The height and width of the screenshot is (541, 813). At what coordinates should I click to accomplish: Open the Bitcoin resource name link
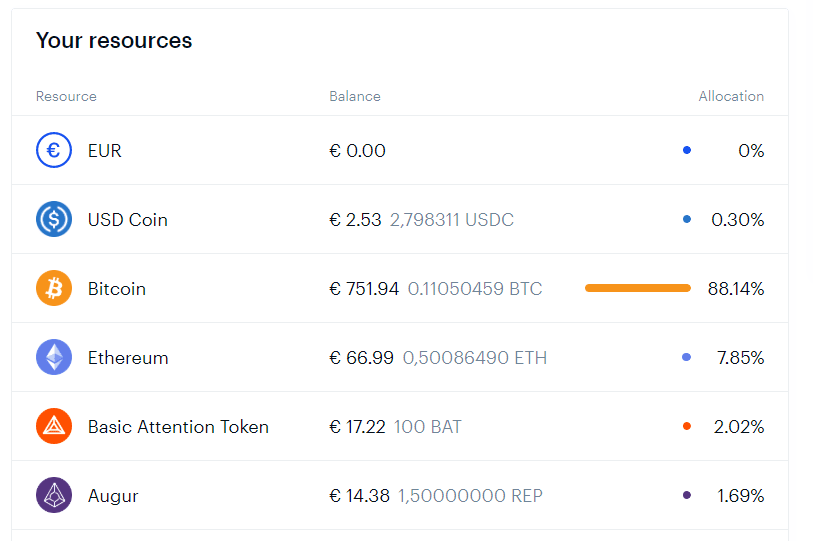tap(117, 289)
